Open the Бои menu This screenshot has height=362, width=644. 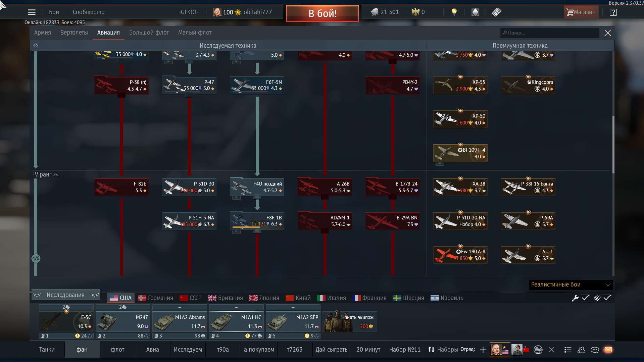54,12
